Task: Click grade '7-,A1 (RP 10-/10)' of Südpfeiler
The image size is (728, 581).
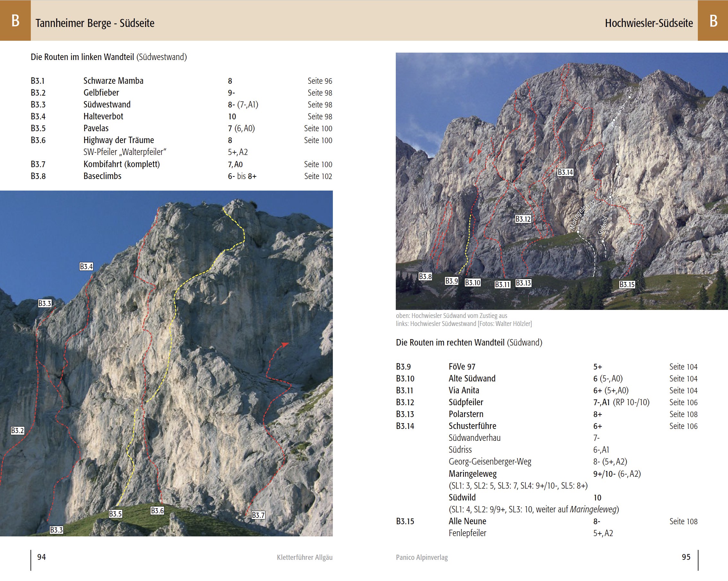Action: pos(621,403)
